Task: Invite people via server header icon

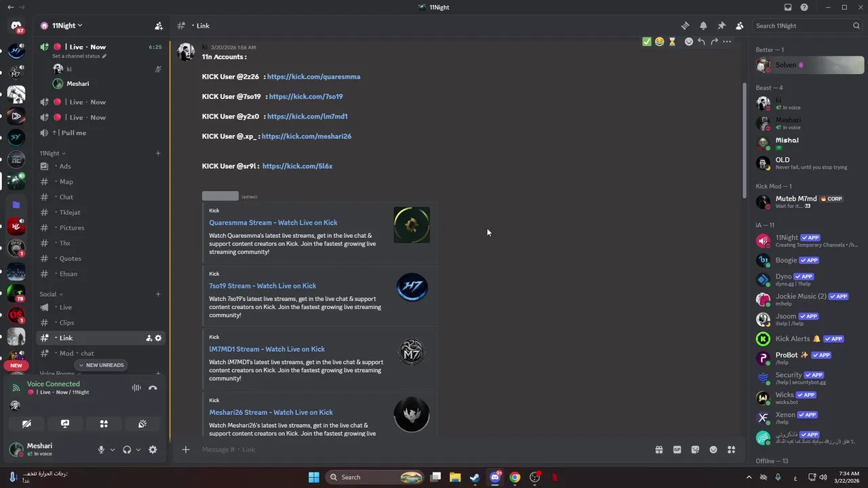Action: [x=159, y=26]
